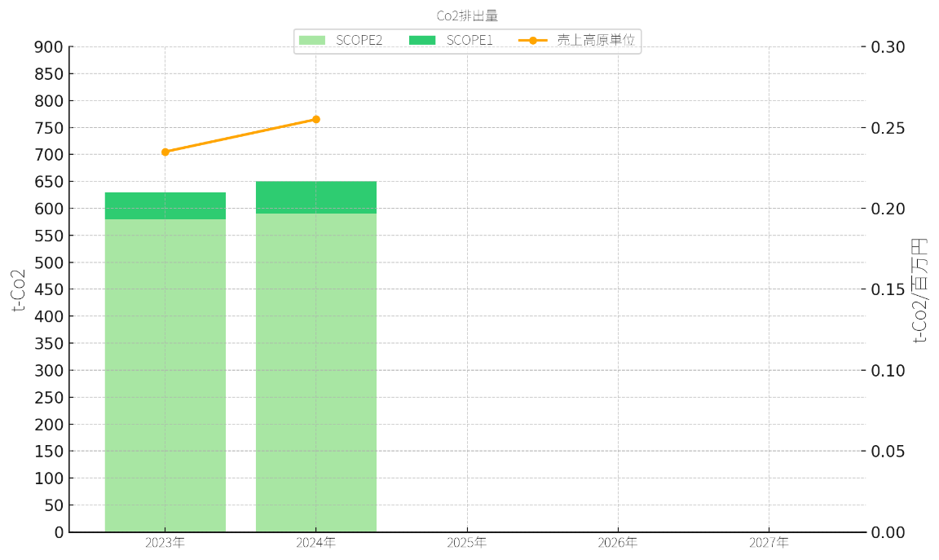
Task: Click the 0.20 right axis tick label
Action: click(x=888, y=209)
